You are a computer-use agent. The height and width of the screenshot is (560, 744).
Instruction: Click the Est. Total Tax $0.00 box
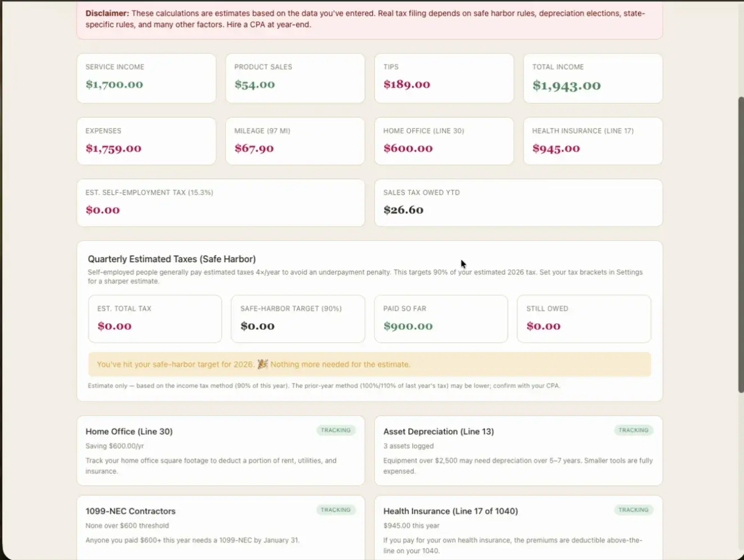pyautogui.click(x=155, y=319)
